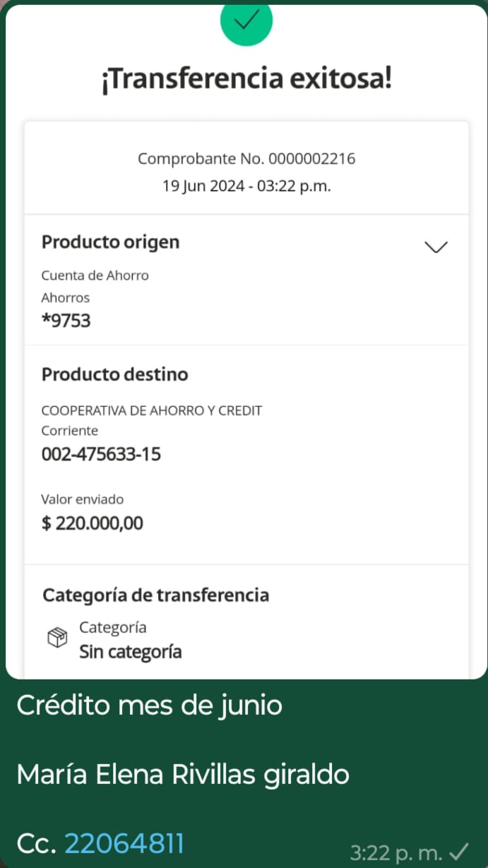This screenshot has width=488, height=868.
Task: Collapse the Producto origen chevron
Action: [x=436, y=246]
